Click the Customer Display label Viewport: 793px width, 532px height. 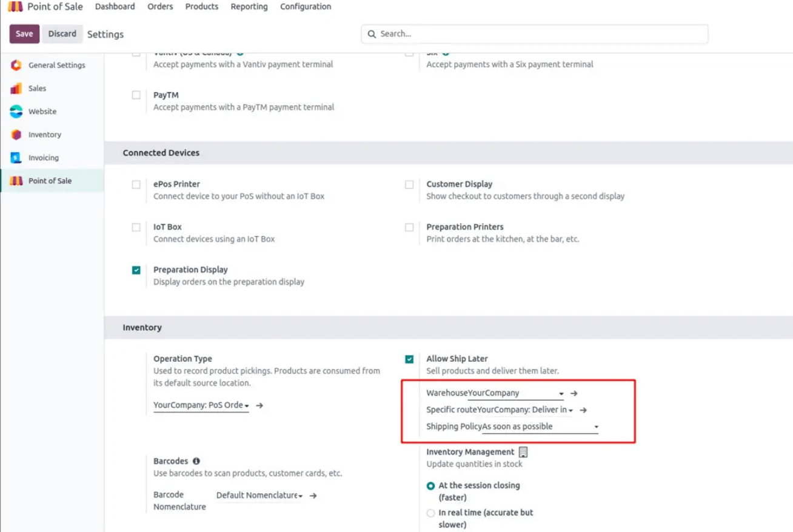459,184
